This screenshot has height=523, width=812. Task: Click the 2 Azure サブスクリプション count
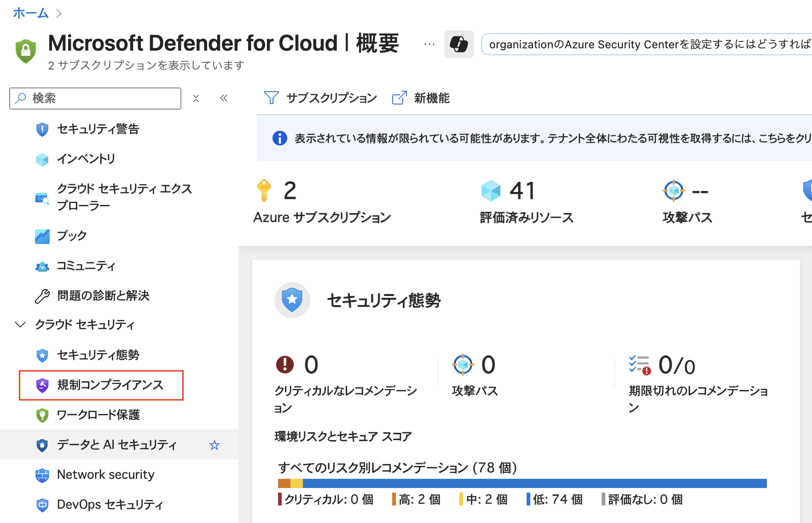[290, 191]
